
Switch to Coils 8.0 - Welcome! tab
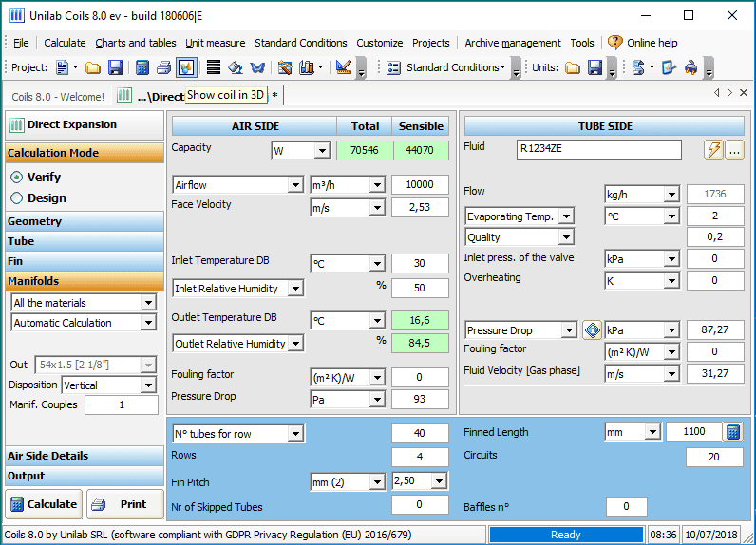tap(58, 96)
